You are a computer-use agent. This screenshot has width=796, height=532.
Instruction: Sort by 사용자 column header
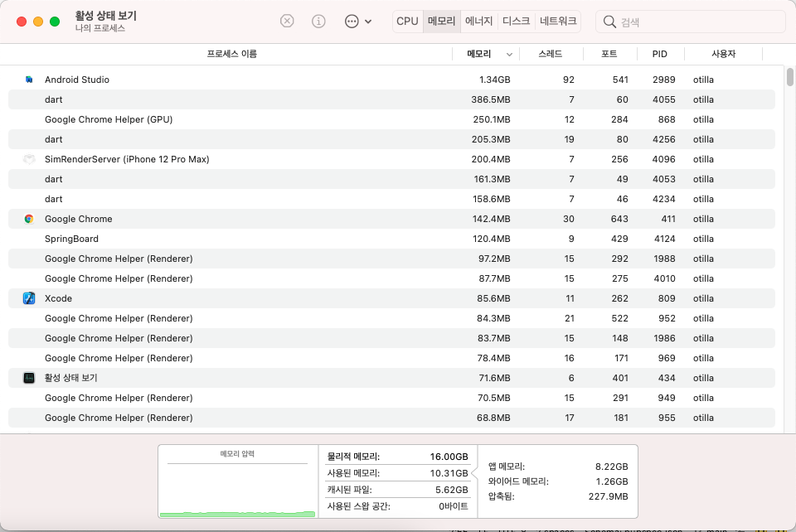tap(723, 54)
